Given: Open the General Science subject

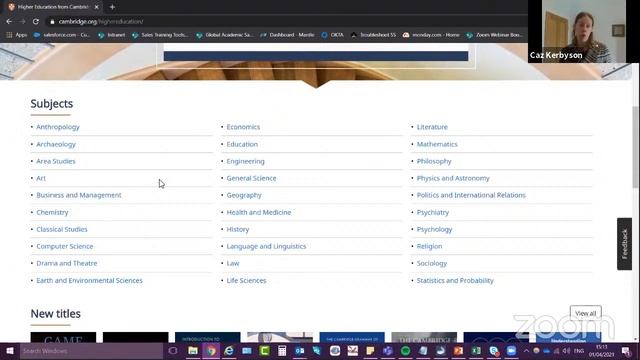Looking at the screenshot, I should click(251, 178).
